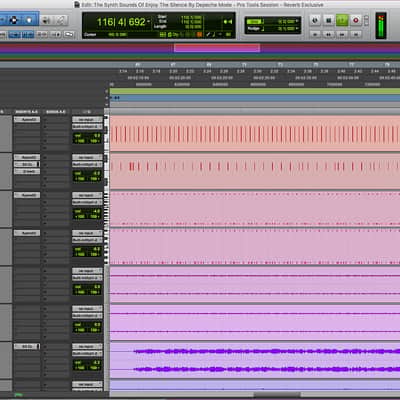This screenshot has height=400, width=400.
Task: Click the I/O column header
Action: pyautogui.click(x=87, y=112)
